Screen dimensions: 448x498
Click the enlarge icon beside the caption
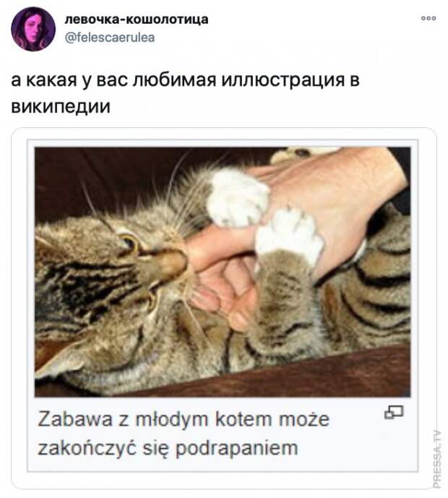click(394, 413)
